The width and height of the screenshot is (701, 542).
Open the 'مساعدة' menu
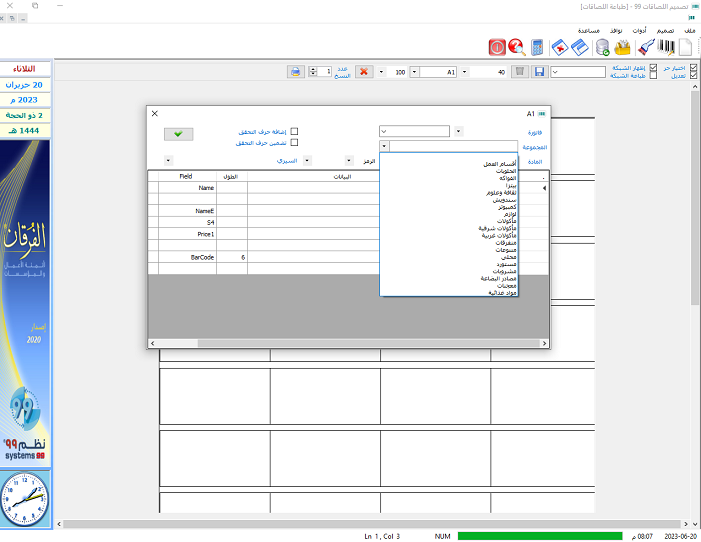click(589, 30)
